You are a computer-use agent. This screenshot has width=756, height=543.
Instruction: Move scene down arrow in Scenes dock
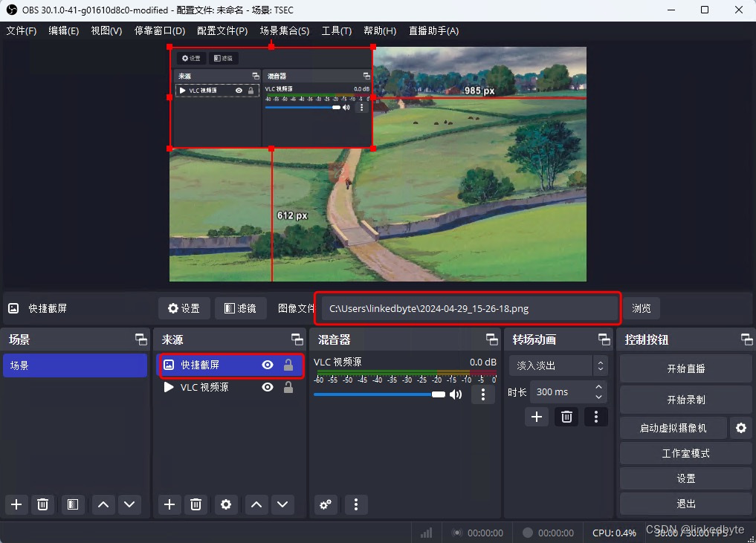(129, 504)
